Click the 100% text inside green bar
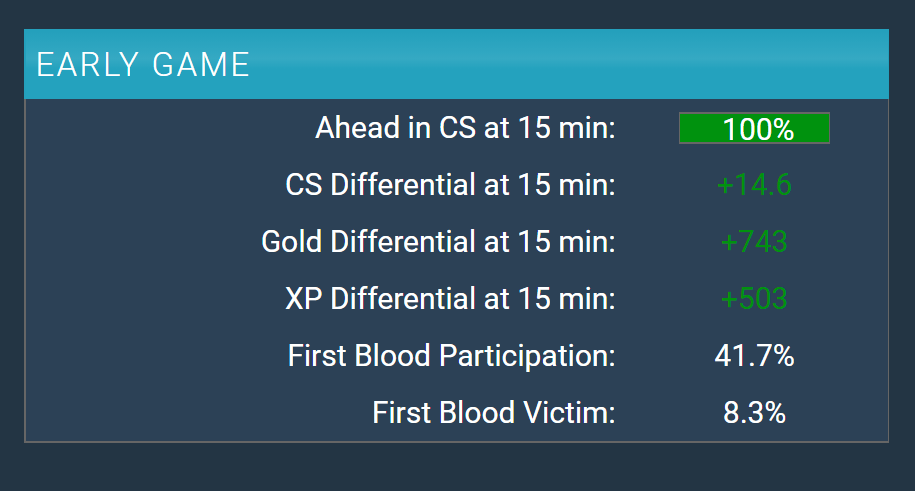915x491 pixels. click(758, 129)
